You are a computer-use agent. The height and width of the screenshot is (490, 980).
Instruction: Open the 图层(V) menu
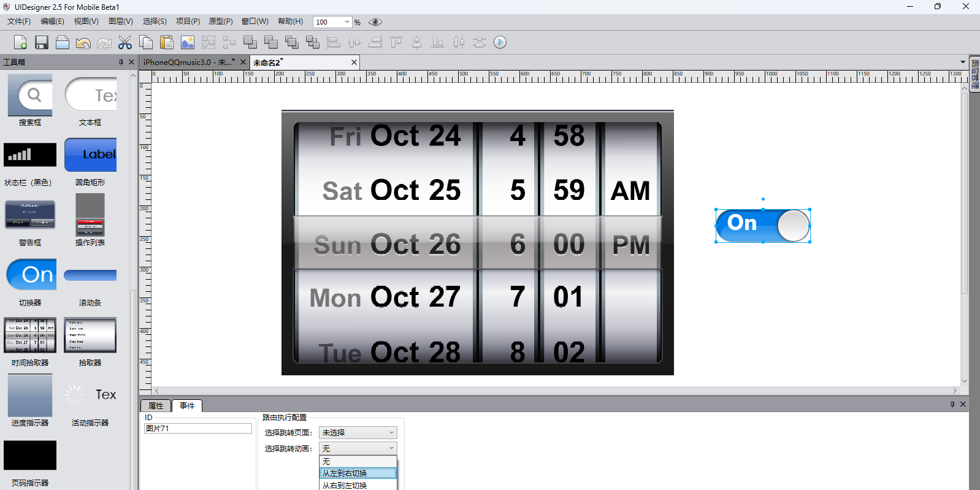tap(120, 21)
